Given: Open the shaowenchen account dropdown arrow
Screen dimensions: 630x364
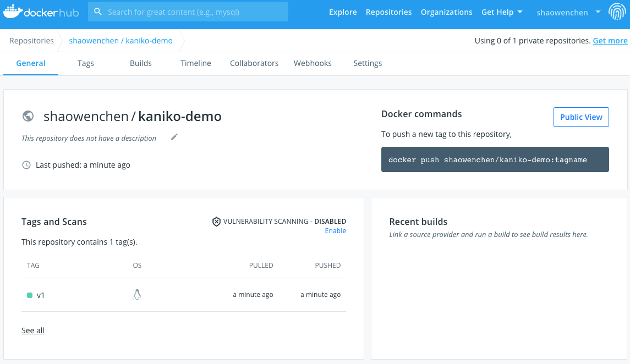Looking at the screenshot, I should pyautogui.click(x=598, y=12).
